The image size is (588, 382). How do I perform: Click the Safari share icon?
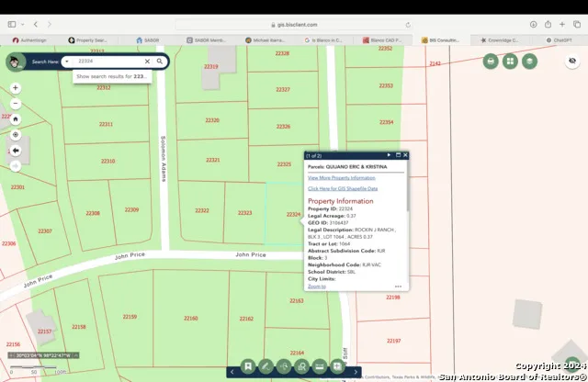click(x=548, y=25)
